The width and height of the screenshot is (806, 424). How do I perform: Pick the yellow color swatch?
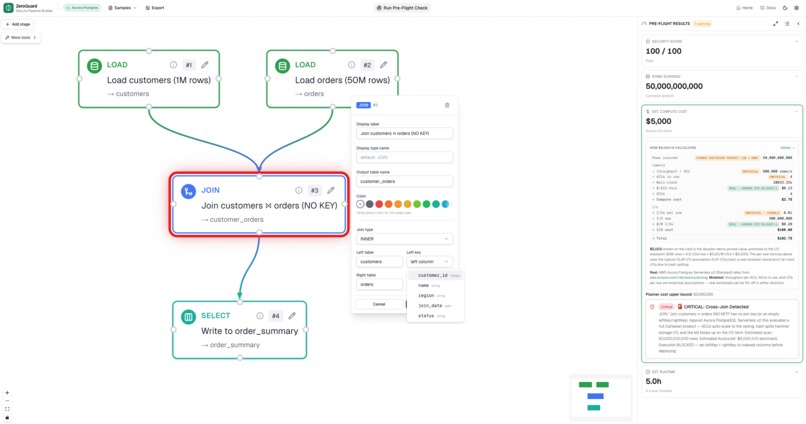click(x=408, y=204)
